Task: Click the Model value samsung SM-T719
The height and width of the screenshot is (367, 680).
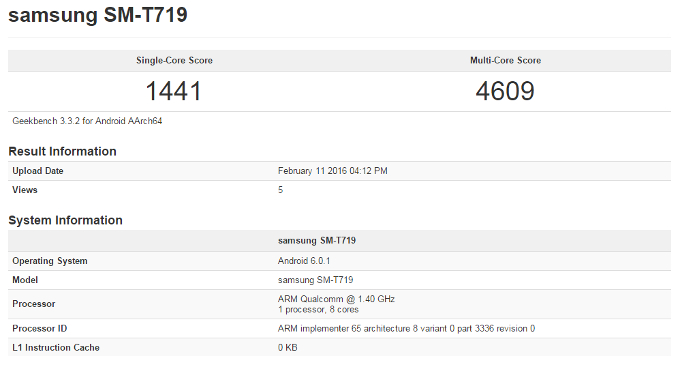Action: click(x=316, y=280)
